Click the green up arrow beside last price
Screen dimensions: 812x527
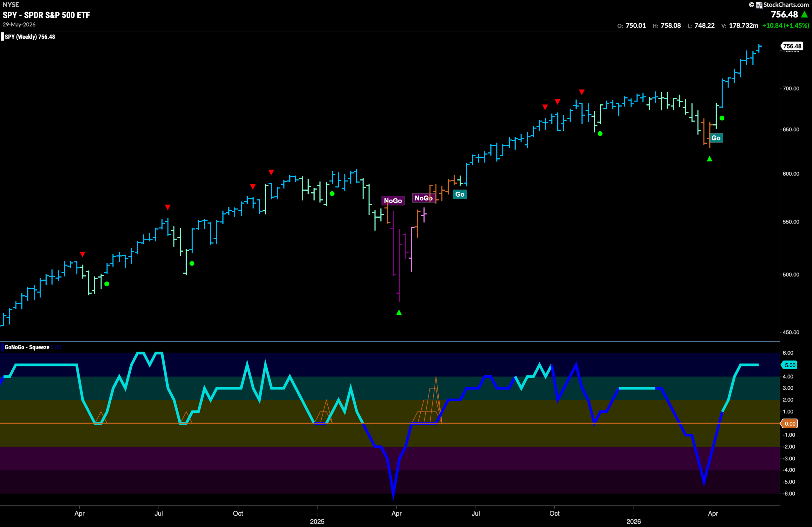coord(804,14)
